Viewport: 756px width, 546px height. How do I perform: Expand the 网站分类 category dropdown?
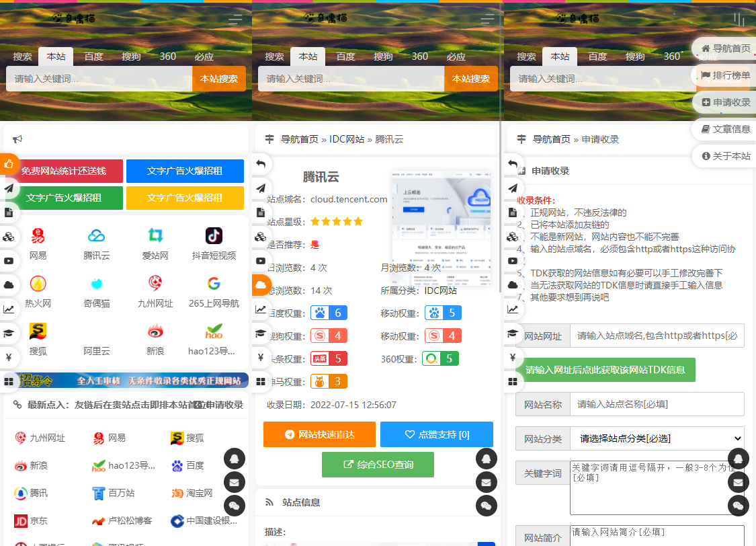(657, 438)
